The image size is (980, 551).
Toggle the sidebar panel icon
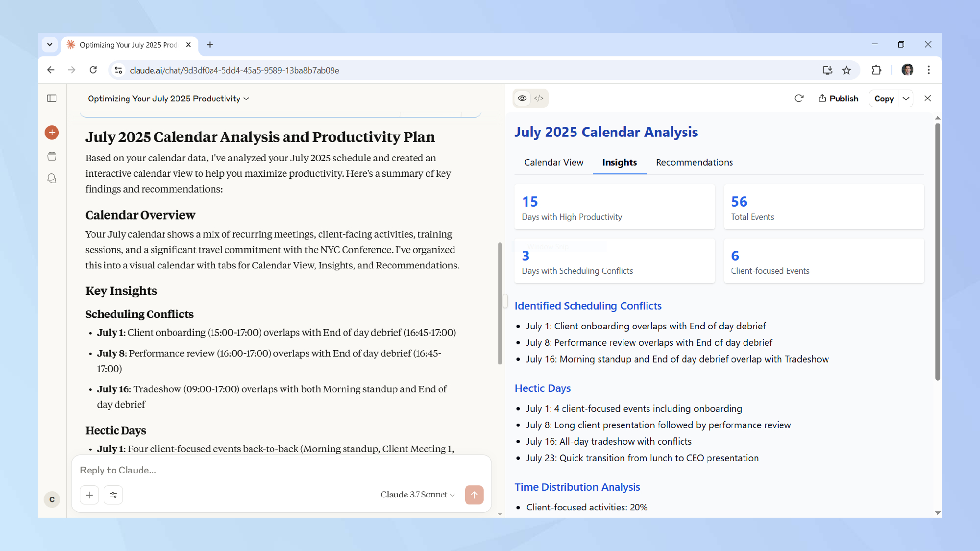point(51,98)
